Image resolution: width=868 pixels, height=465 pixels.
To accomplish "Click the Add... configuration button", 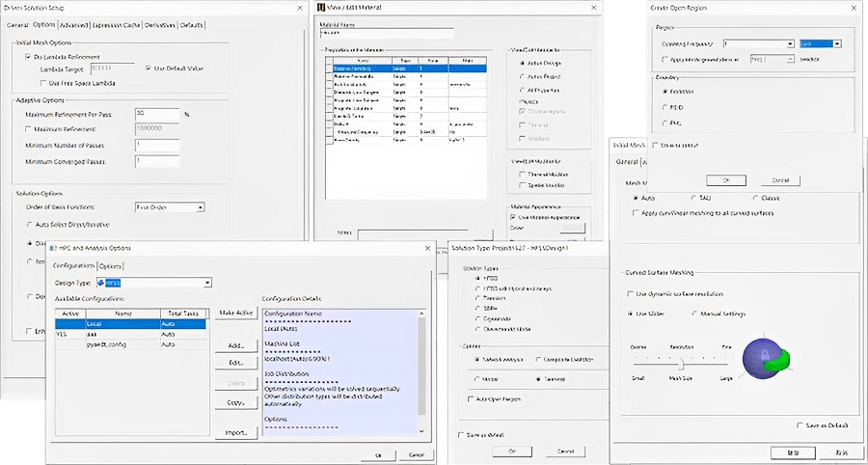I will [x=235, y=344].
